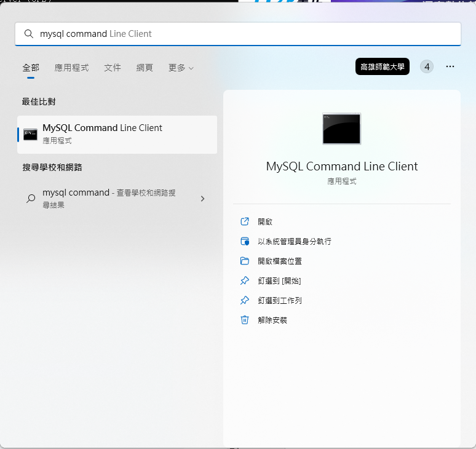Expand the mysql command web search chevron

tap(202, 199)
